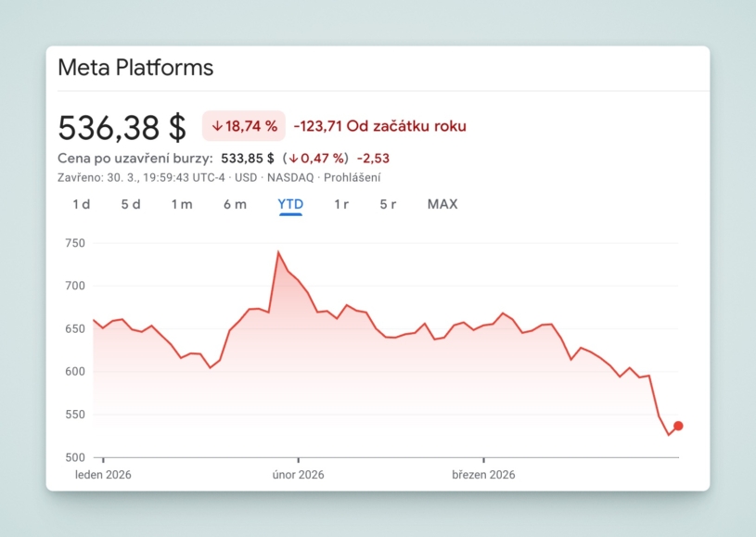The image size is (756, 537).
Task: Open the MAX historical range
Action: (x=442, y=204)
